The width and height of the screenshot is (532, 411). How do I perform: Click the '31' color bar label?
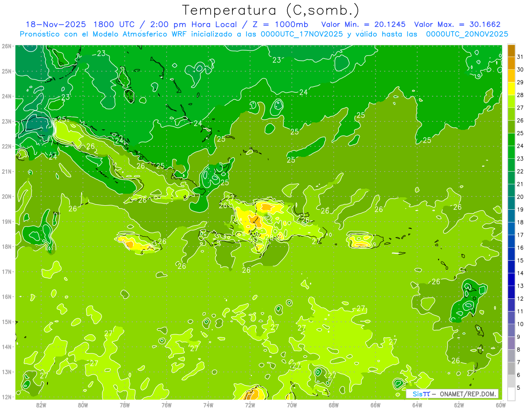click(x=520, y=56)
